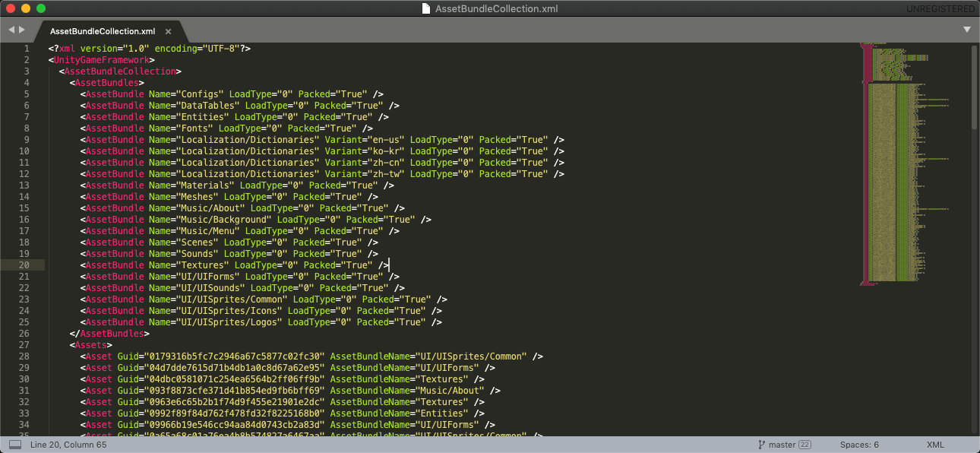Click the "DataTables" name value
980x453 pixels.
click(207, 106)
